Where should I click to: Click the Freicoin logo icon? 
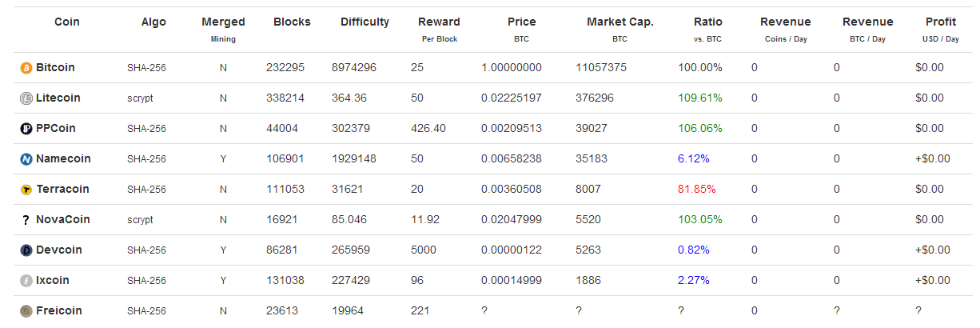(x=26, y=311)
